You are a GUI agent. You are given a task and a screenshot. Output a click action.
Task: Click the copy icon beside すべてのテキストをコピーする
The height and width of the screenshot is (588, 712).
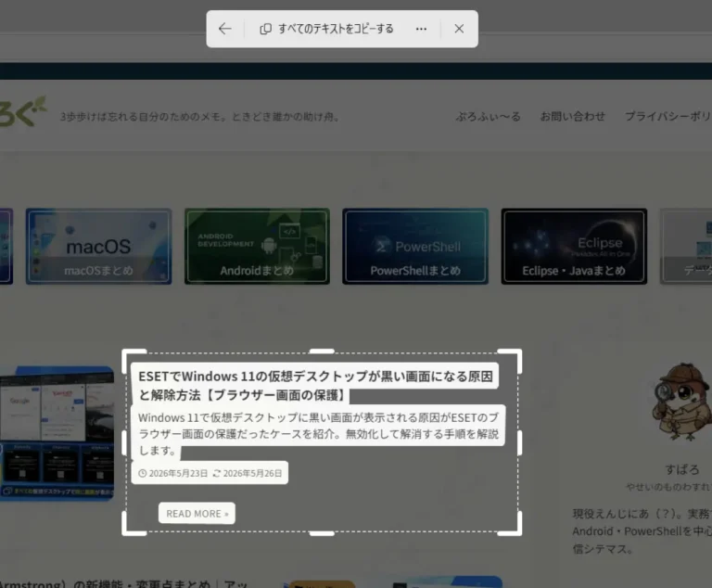pos(266,29)
